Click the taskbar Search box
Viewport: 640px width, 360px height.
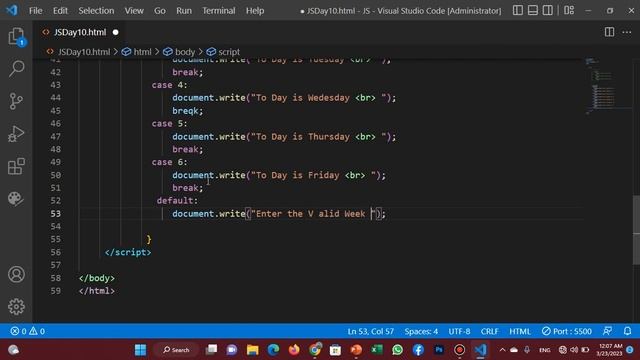(x=176, y=350)
